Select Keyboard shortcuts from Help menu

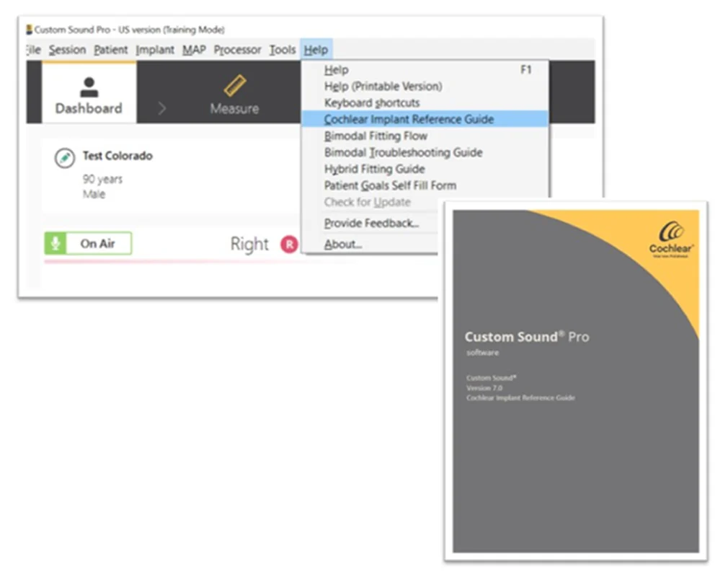pos(372,102)
